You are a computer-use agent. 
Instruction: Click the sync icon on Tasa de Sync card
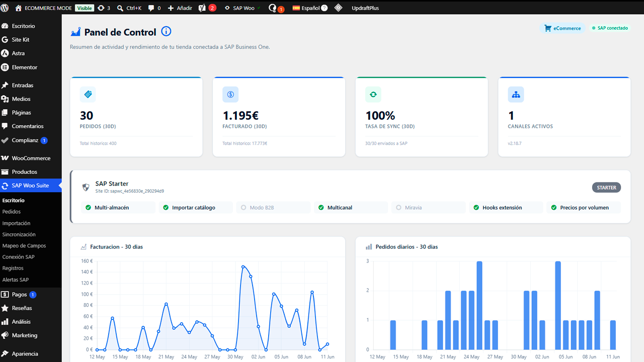pyautogui.click(x=373, y=94)
